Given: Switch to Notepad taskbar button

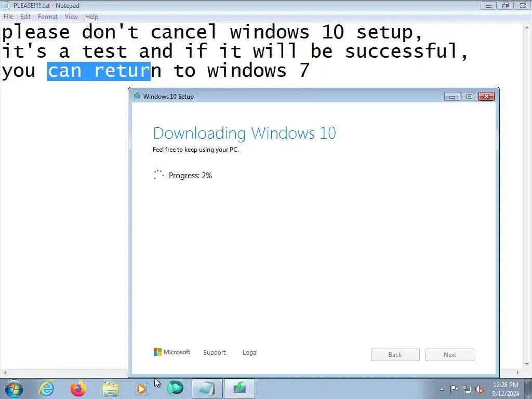Looking at the screenshot, I should (207, 389).
